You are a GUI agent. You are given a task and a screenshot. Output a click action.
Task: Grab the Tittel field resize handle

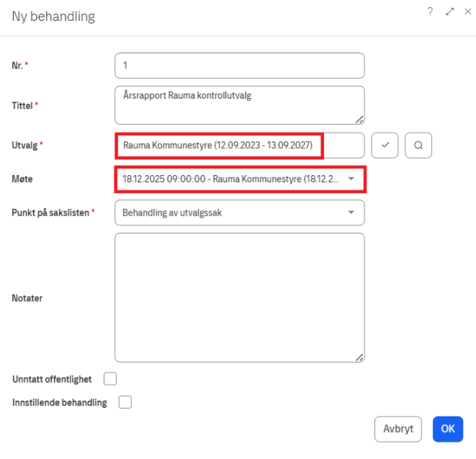[359, 119]
